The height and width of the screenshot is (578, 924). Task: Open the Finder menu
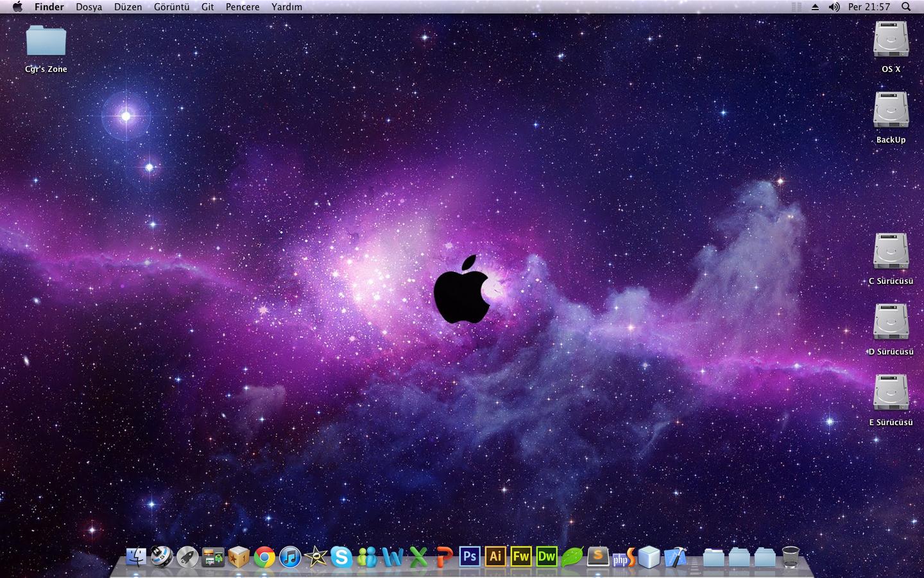tap(49, 6)
